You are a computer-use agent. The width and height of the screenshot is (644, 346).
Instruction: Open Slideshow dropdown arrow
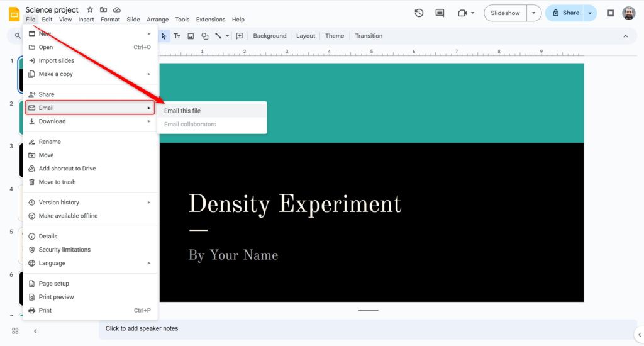(x=534, y=13)
